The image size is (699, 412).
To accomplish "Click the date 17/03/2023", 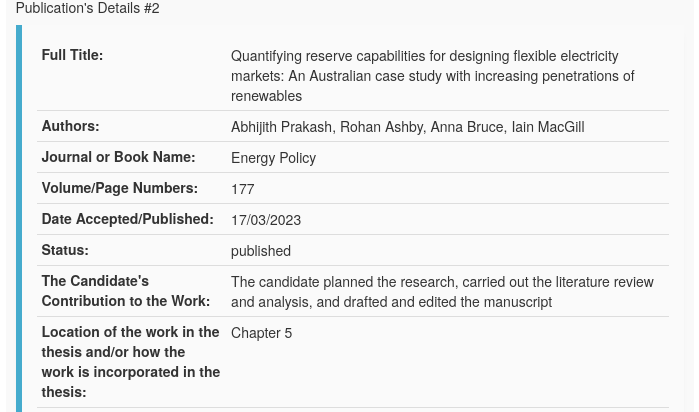I will click(x=266, y=221).
